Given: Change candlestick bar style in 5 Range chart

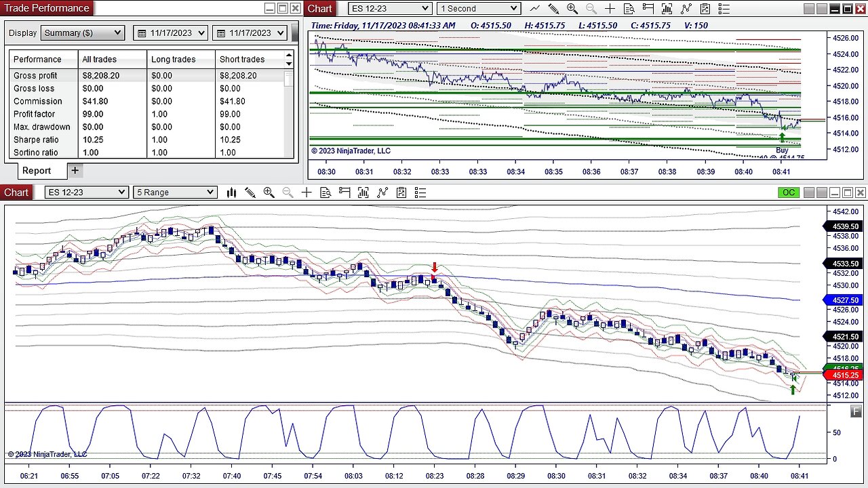Looking at the screenshot, I should (231, 192).
